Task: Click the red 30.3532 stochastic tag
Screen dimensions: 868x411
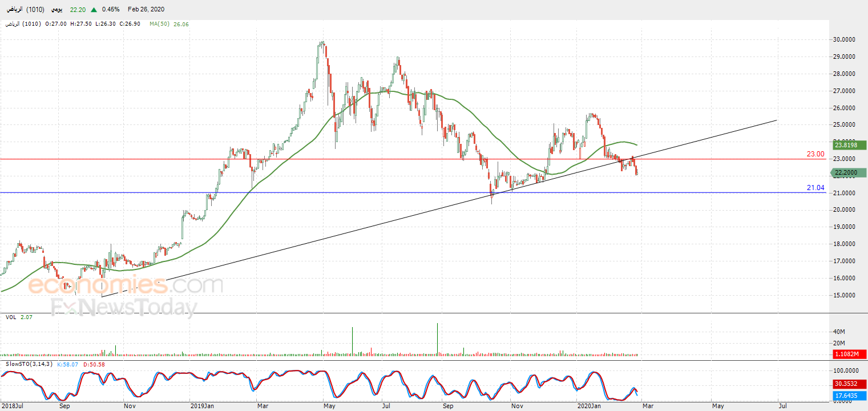Action: [850, 384]
